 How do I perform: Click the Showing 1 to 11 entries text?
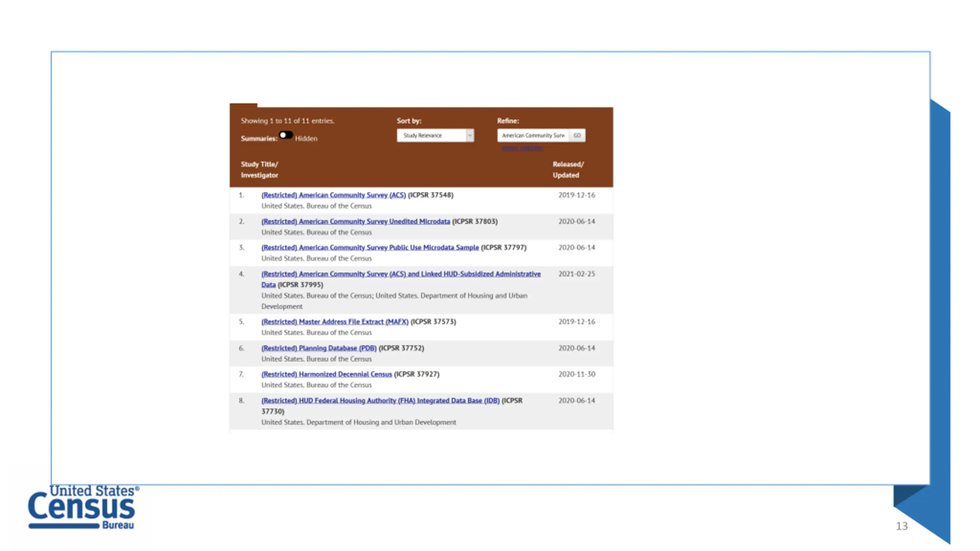pyautogui.click(x=287, y=121)
